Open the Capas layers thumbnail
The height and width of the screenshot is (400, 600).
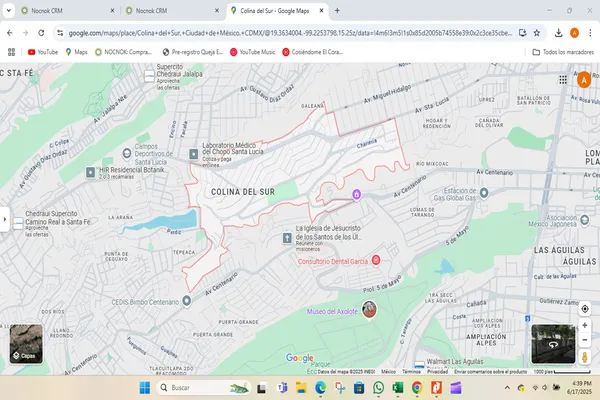pos(26,344)
